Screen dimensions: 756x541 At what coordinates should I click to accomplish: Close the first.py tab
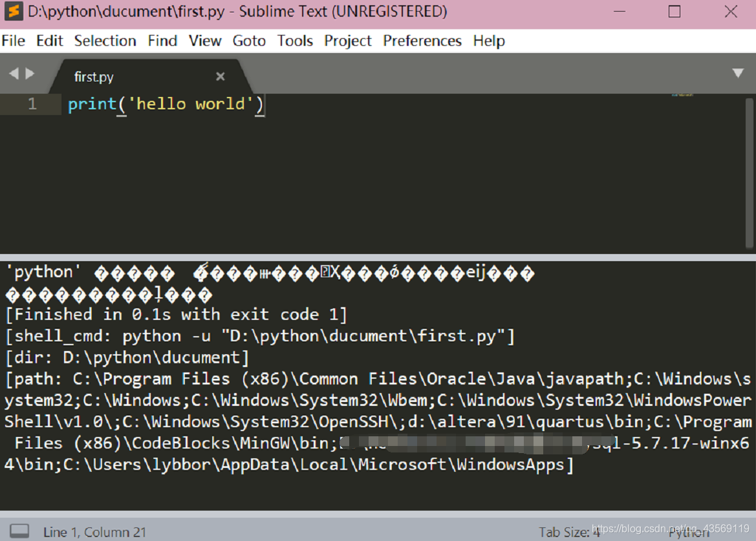coord(221,76)
